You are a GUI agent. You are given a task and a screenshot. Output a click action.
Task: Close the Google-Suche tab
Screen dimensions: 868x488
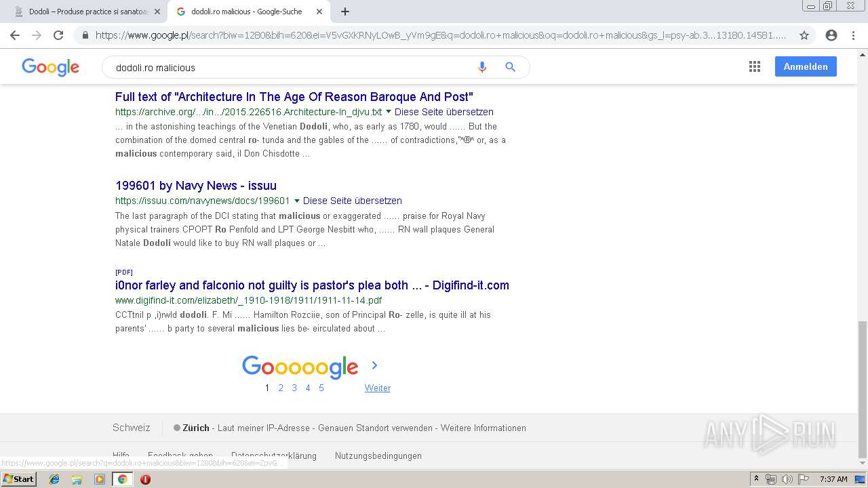point(319,12)
